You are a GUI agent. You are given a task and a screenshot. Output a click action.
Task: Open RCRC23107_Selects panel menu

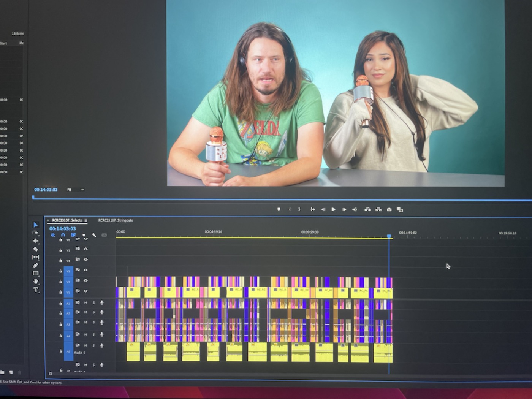pos(86,220)
